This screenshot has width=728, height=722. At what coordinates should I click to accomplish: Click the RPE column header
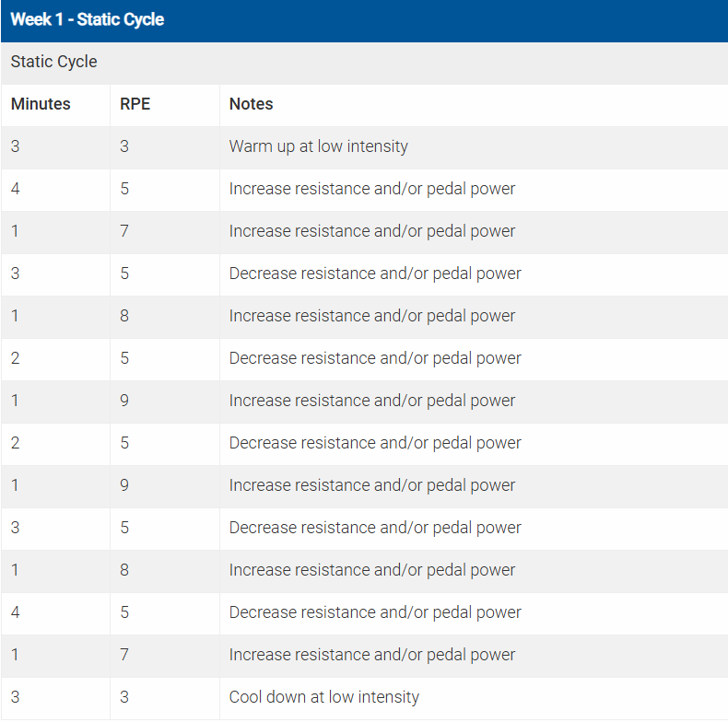135,104
